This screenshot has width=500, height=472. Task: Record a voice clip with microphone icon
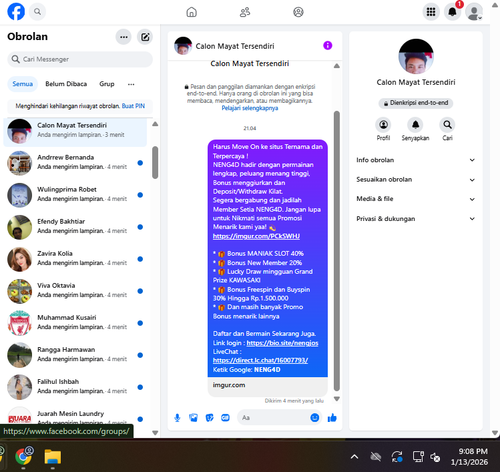click(x=177, y=418)
